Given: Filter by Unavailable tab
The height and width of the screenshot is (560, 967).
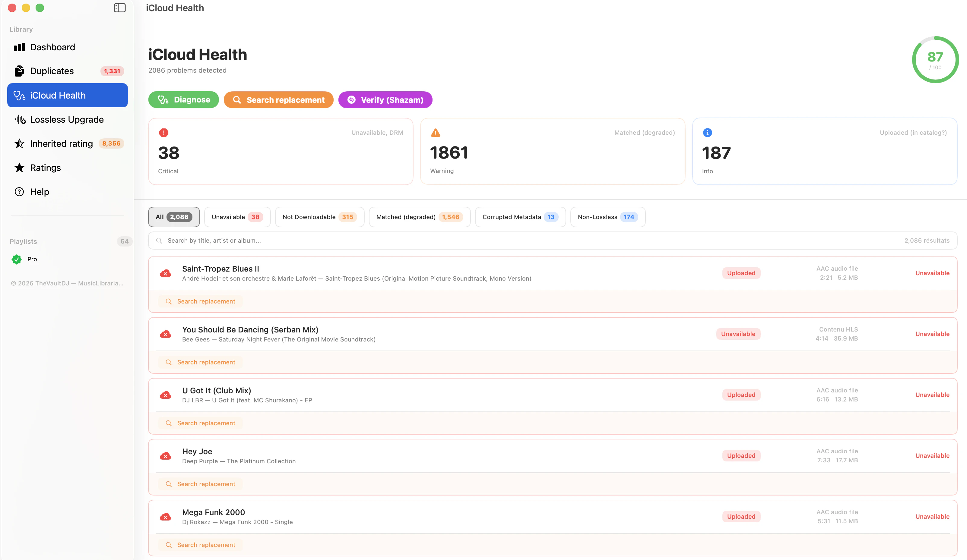Looking at the screenshot, I should [x=237, y=217].
